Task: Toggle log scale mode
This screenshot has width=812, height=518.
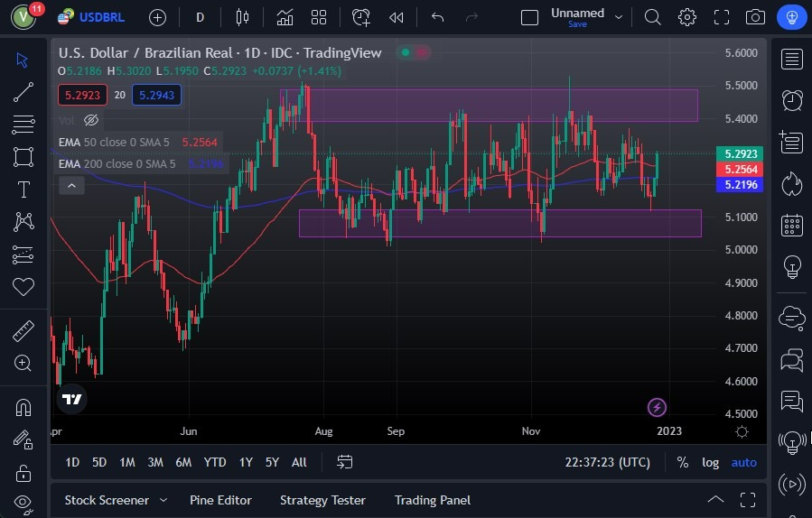Action: [711, 462]
